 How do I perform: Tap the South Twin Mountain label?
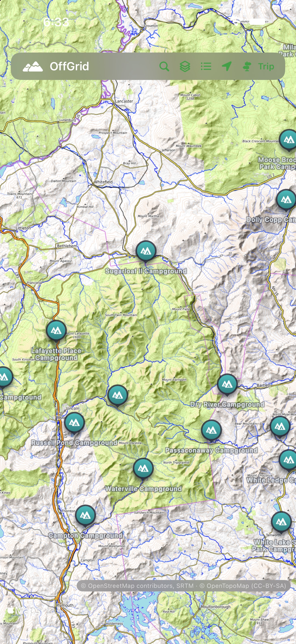click(121, 315)
